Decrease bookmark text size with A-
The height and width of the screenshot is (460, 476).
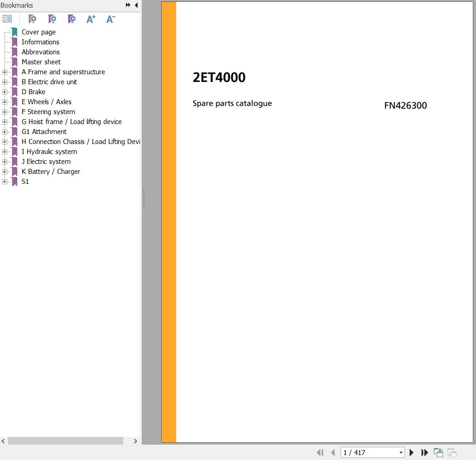click(111, 19)
